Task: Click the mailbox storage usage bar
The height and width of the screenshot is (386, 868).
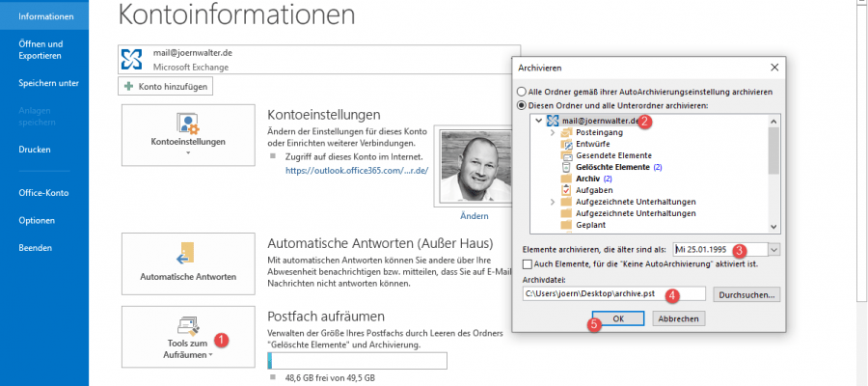Action: pyautogui.click(x=357, y=361)
